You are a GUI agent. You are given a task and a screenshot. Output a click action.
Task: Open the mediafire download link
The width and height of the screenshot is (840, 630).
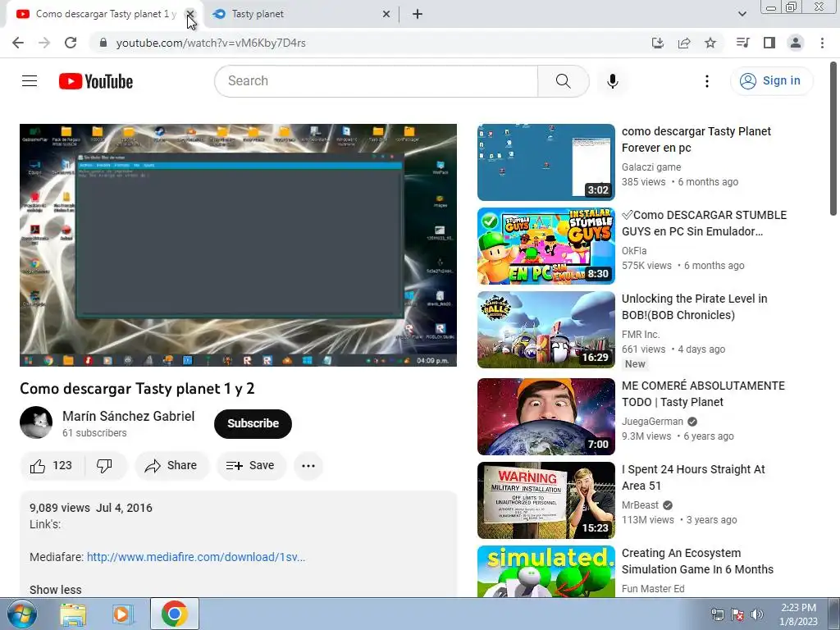click(x=196, y=557)
